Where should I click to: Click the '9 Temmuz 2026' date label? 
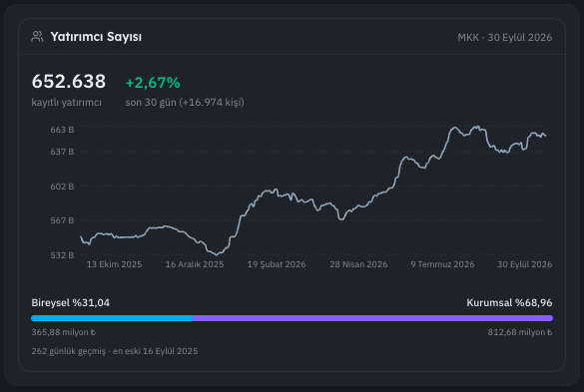[x=442, y=264]
